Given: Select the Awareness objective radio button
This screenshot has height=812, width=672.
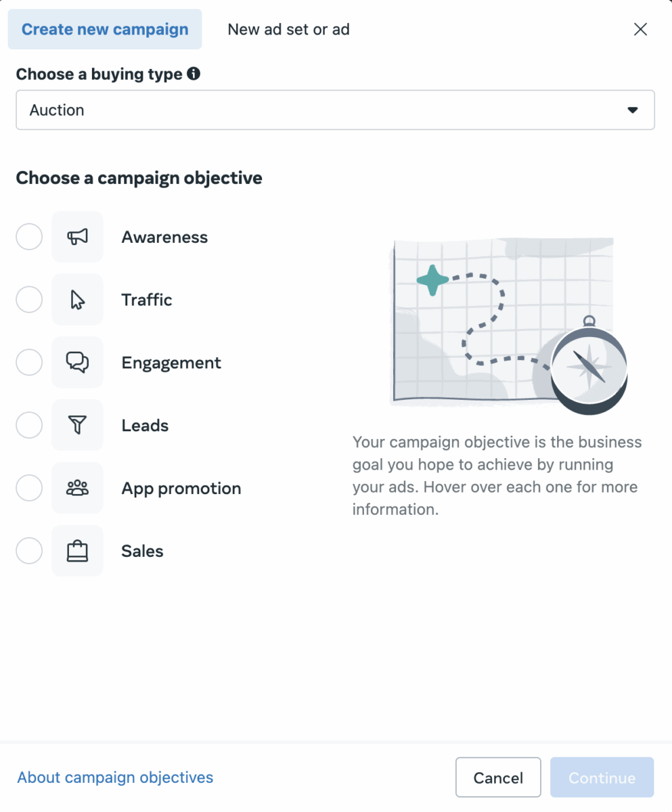Looking at the screenshot, I should 28,237.
